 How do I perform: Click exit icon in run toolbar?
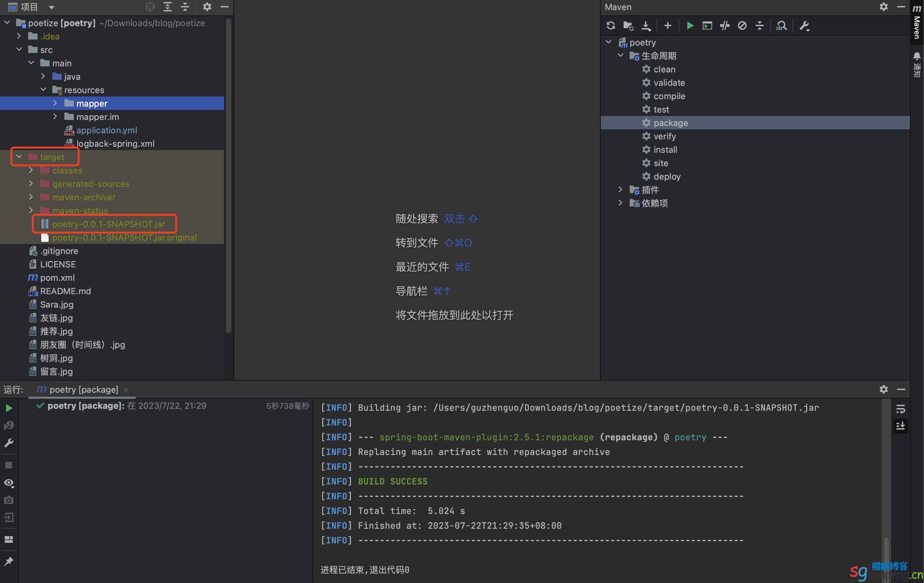pyautogui.click(x=9, y=518)
